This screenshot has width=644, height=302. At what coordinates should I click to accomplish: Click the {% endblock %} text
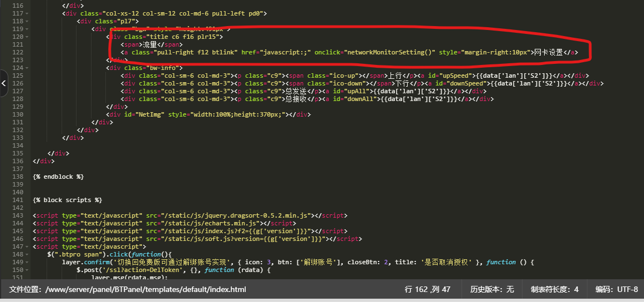click(58, 177)
